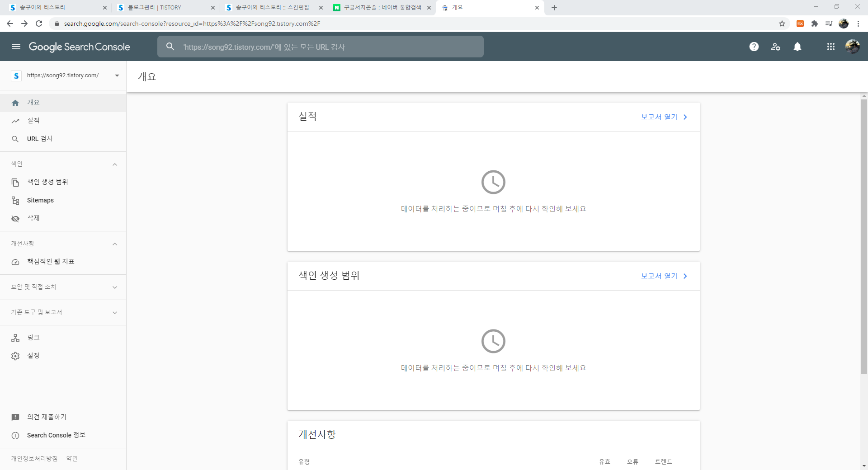
Task: Click the info icon beside Search Console 정보
Action: tap(15, 436)
